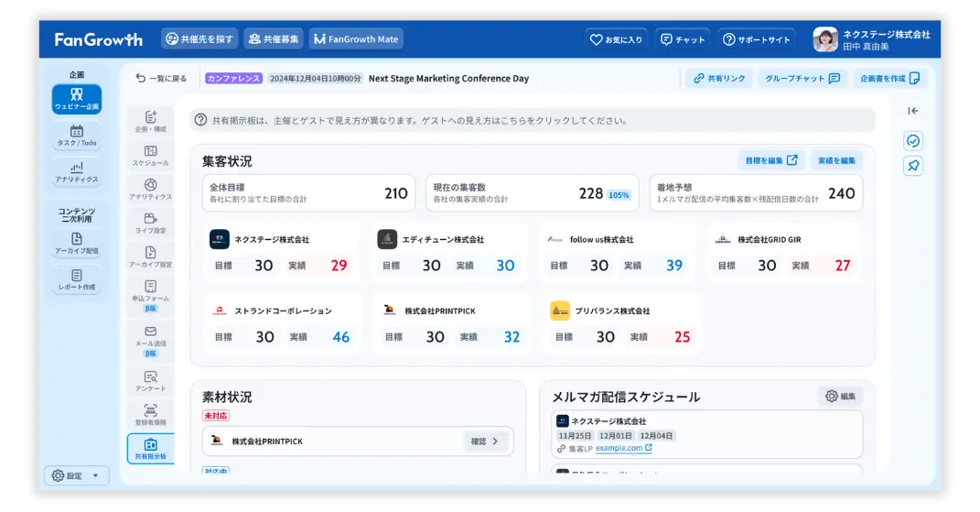
Task: Go back with 一覧に戻る
Action: click(x=161, y=78)
